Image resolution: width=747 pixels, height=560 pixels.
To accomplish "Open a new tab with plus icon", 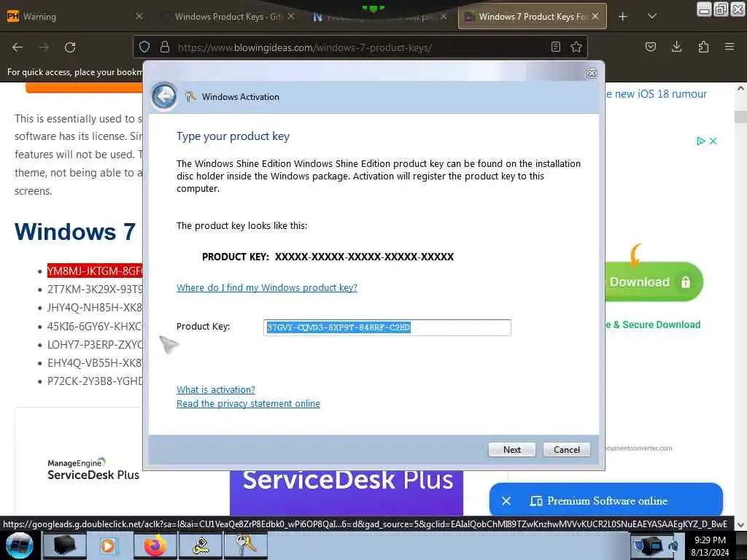I will pyautogui.click(x=623, y=17).
